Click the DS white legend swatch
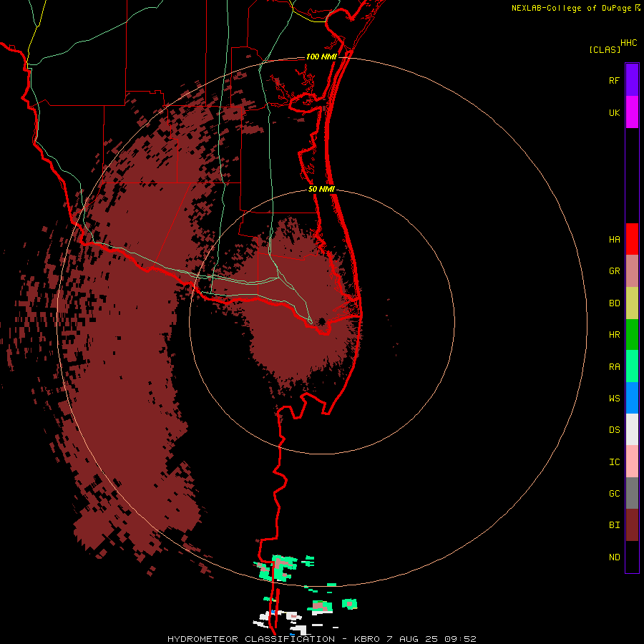This screenshot has height=644, width=644. (x=632, y=429)
